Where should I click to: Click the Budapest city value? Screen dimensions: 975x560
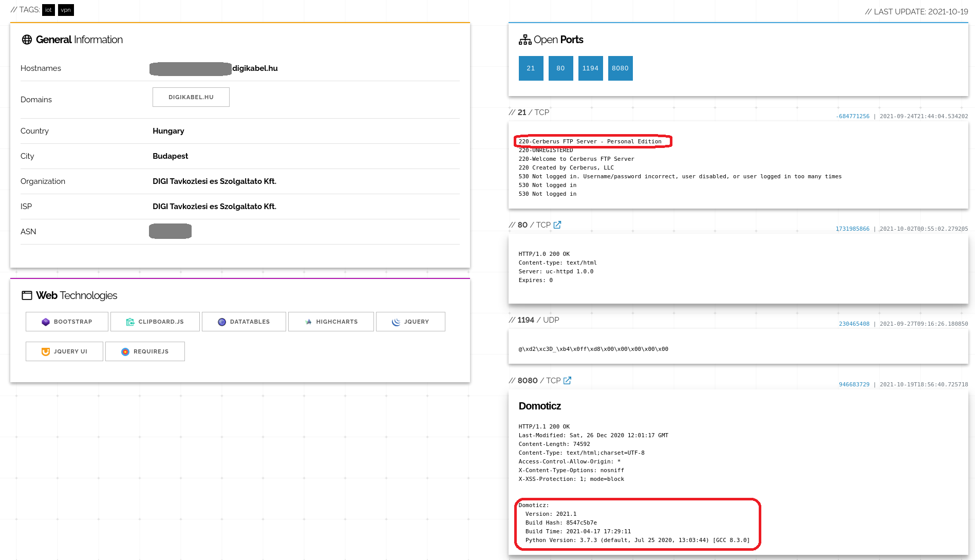[170, 156]
